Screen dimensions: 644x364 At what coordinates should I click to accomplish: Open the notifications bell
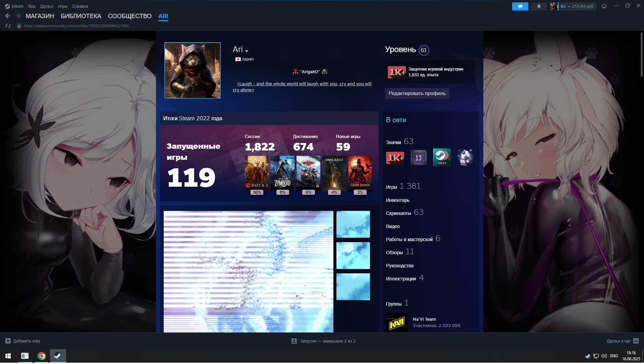pyautogui.click(x=539, y=6)
